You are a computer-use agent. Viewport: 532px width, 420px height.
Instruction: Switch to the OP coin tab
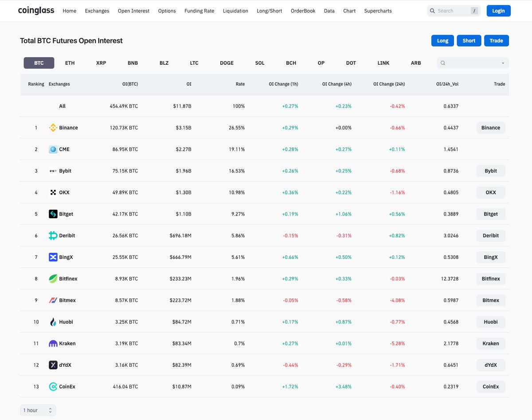click(321, 63)
